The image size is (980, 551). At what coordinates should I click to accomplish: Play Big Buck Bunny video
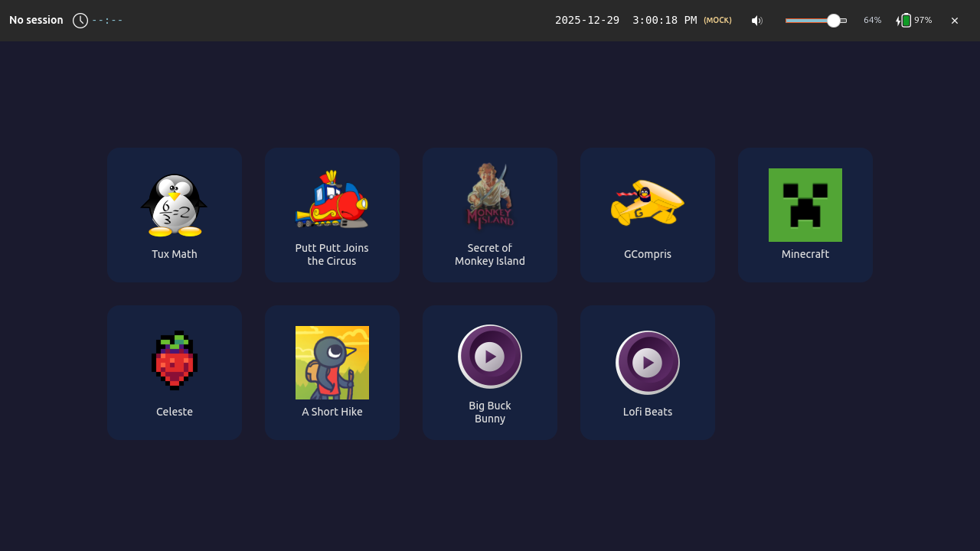[x=489, y=357]
